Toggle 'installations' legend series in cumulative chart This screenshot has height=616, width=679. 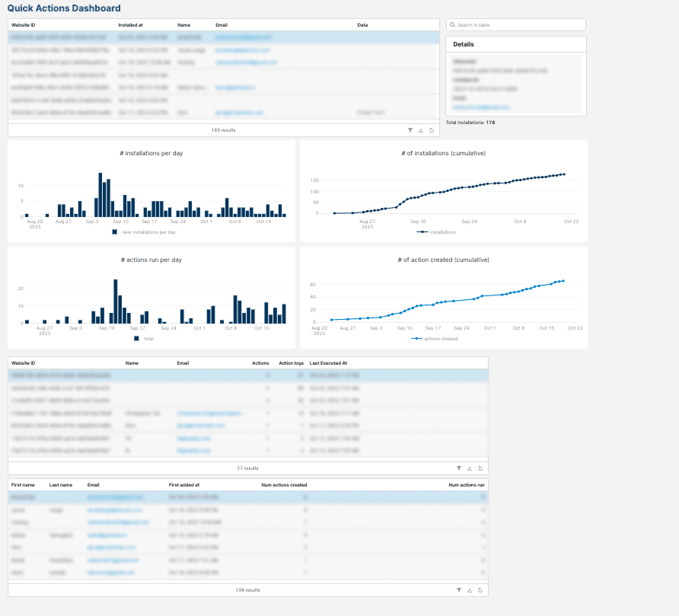click(x=436, y=232)
